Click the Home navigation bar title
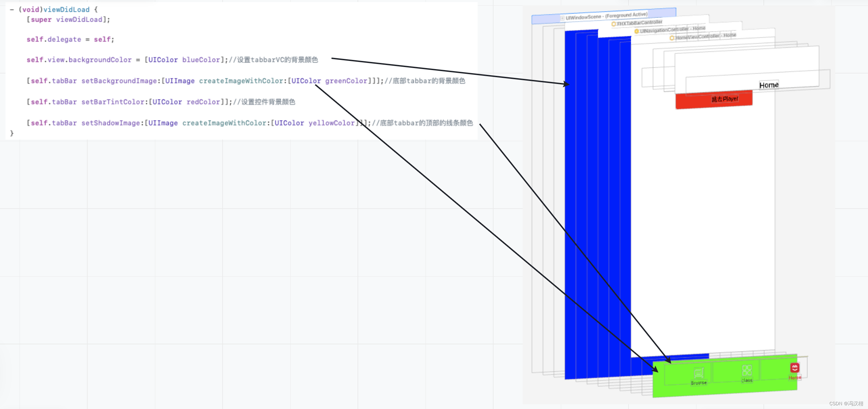 click(x=769, y=85)
